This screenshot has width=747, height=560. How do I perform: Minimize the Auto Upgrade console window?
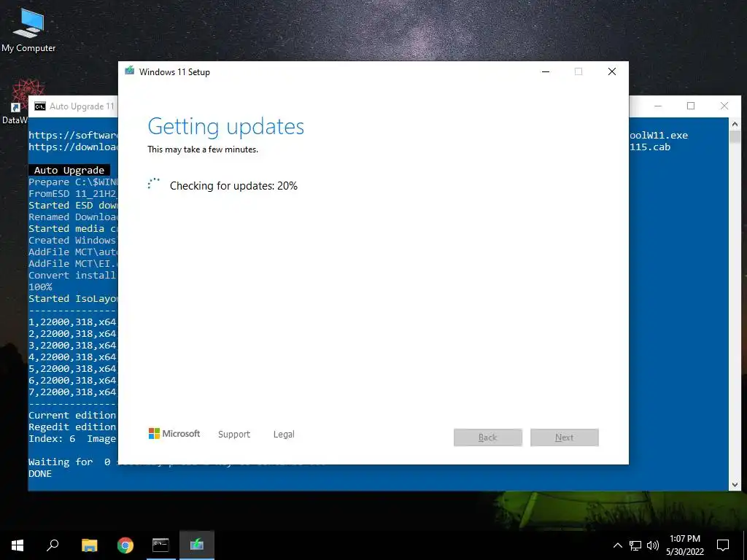658,106
